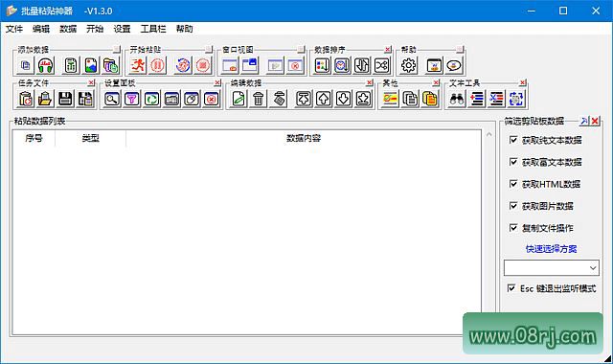613x364 pixels.
Task: Click the red pause circle icon
Action: pyautogui.click(x=157, y=65)
